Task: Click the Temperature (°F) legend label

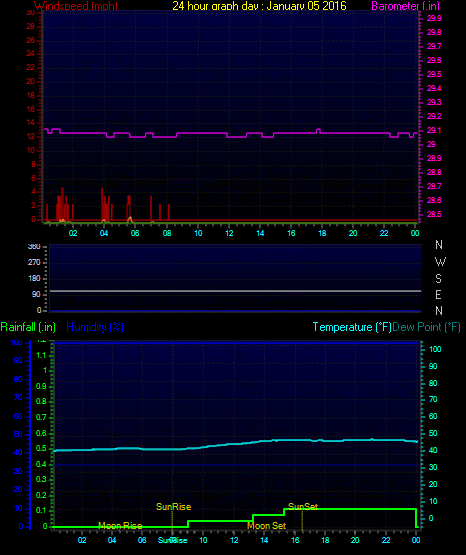Action: tap(352, 327)
